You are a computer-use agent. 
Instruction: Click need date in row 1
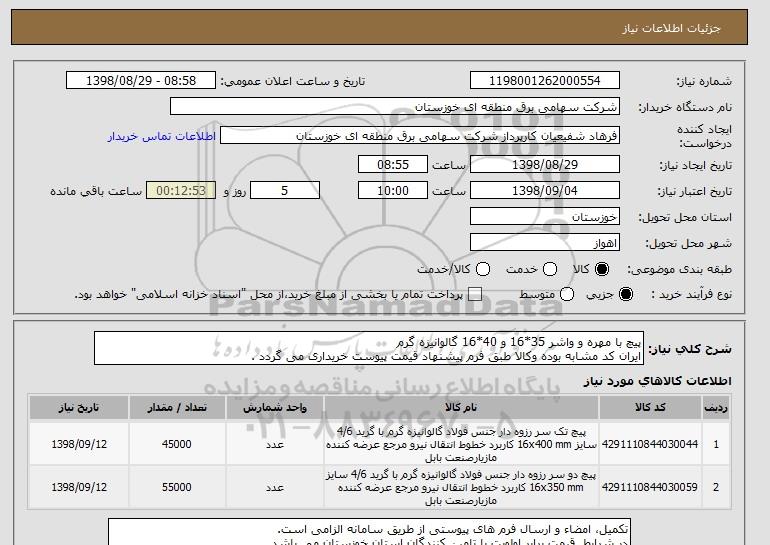tap(79, 444)
